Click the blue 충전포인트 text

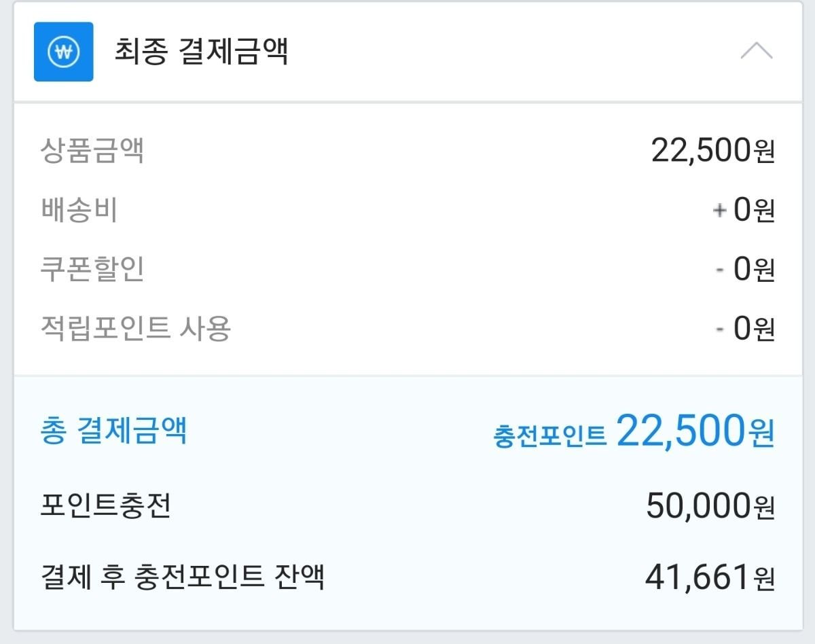point(549,435)
